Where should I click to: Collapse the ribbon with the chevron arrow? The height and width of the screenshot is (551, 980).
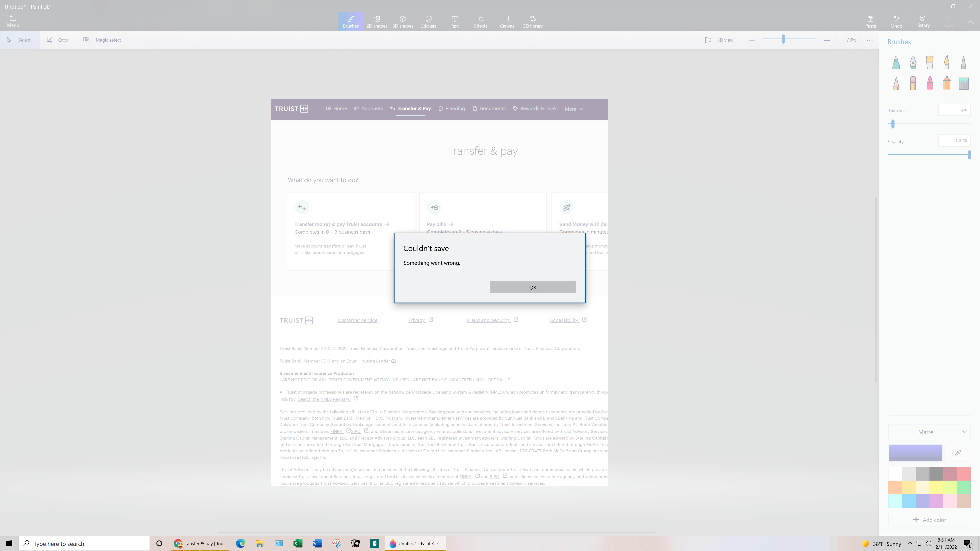click(x=971, y=22)
